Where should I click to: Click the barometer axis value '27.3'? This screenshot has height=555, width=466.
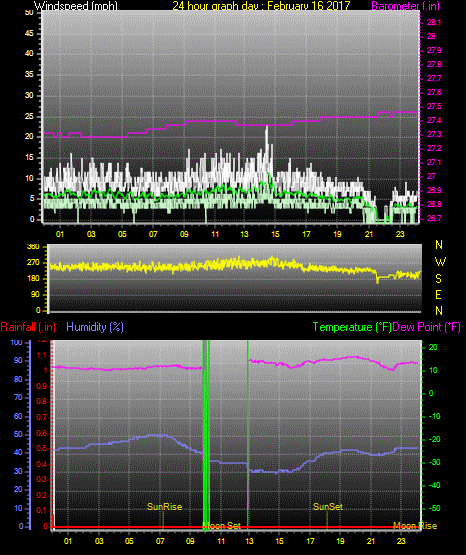click(x=434, y=134)
